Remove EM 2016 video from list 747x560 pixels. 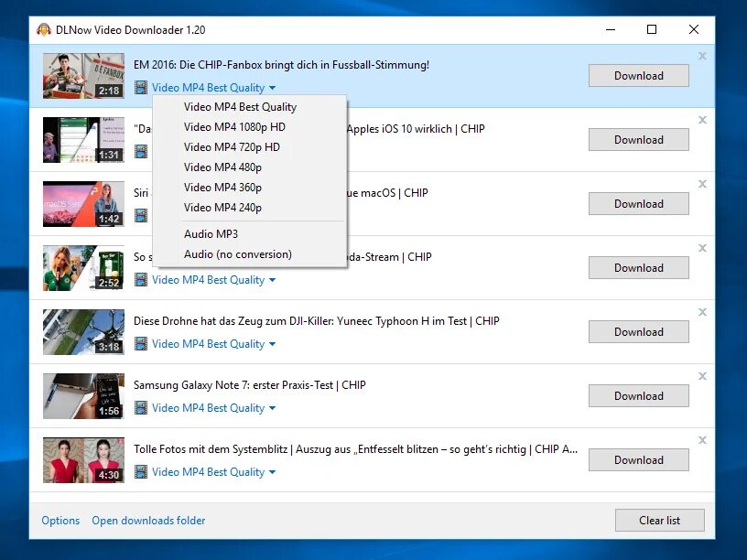pyautogui.click(x=702, y=56)
